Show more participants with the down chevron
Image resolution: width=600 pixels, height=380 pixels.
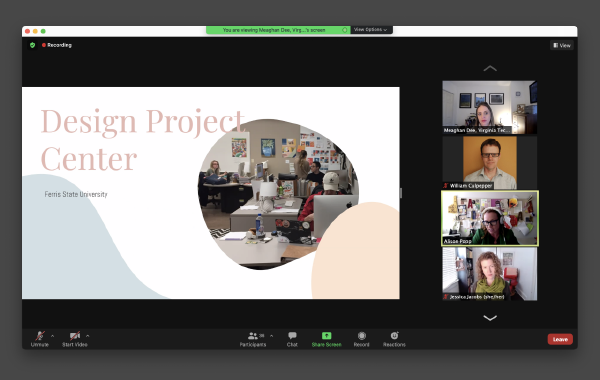(x=490, y=318)
